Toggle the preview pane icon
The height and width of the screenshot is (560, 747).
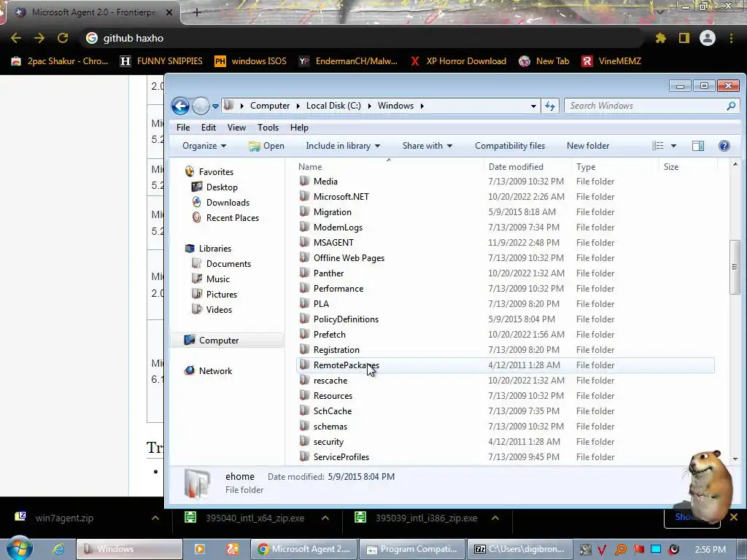pyautogui.click(x=698, y=146)
